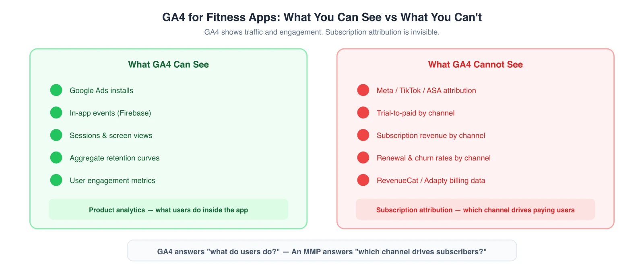
Task: Click the GA4 answers summary bar at bottom
Action: click(x=322, y=251)
